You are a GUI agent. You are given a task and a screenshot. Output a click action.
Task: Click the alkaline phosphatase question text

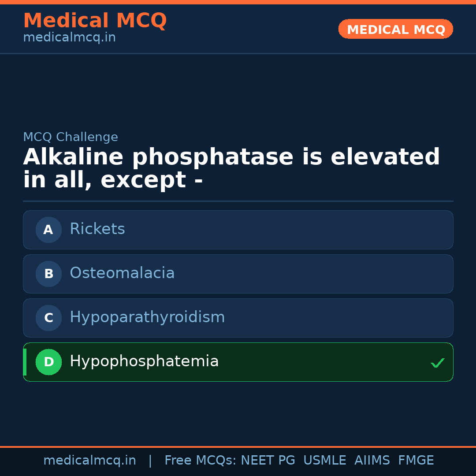(x=231, y=168)
